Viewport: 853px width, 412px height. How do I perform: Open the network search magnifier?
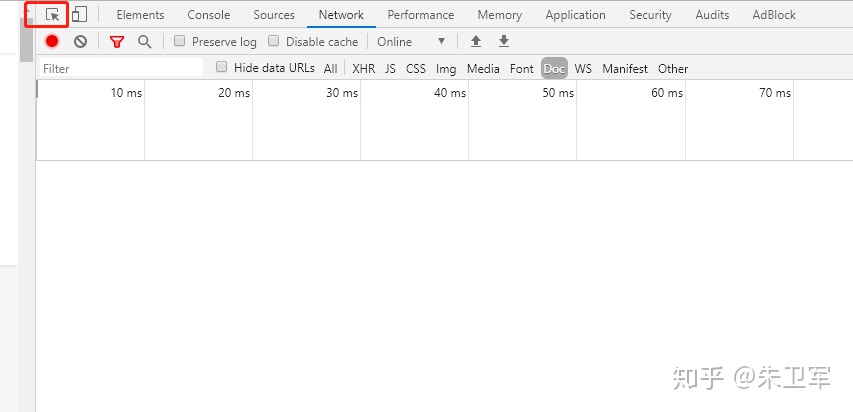144,41
